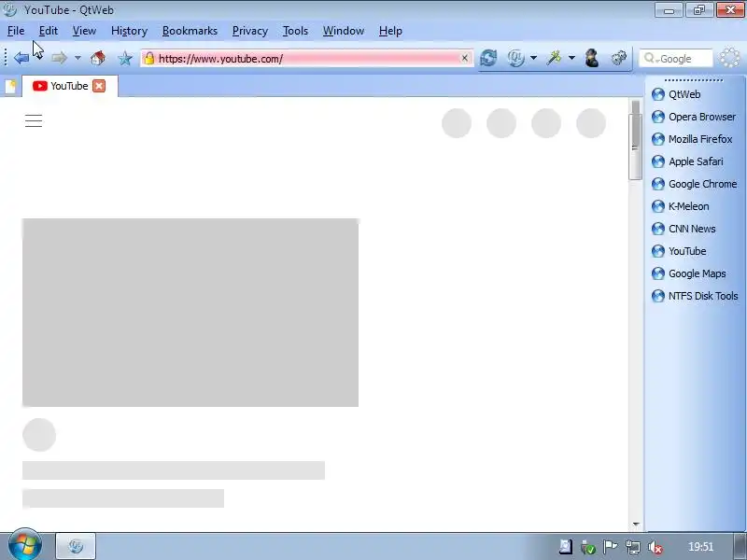Open the K-Meleon bookmark
This screenshot has height=560, width=747.
click(x=681, y=206)
